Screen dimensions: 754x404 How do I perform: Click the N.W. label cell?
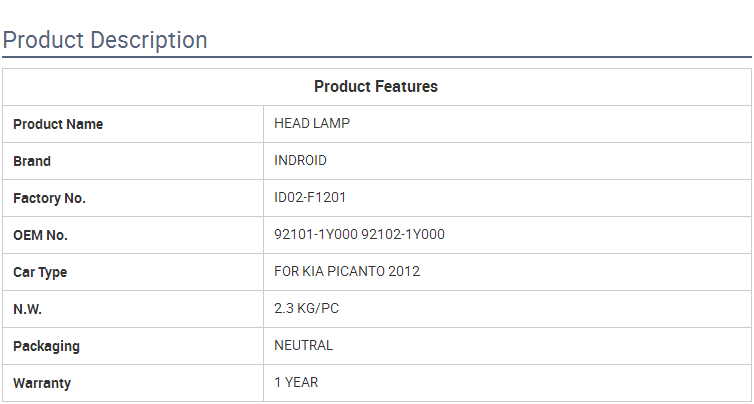27,309
